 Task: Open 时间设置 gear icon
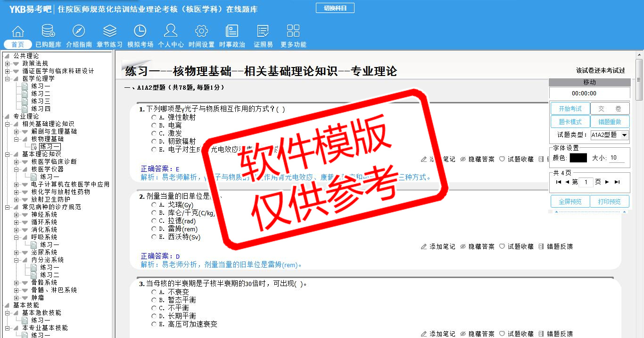pos(201,32)
